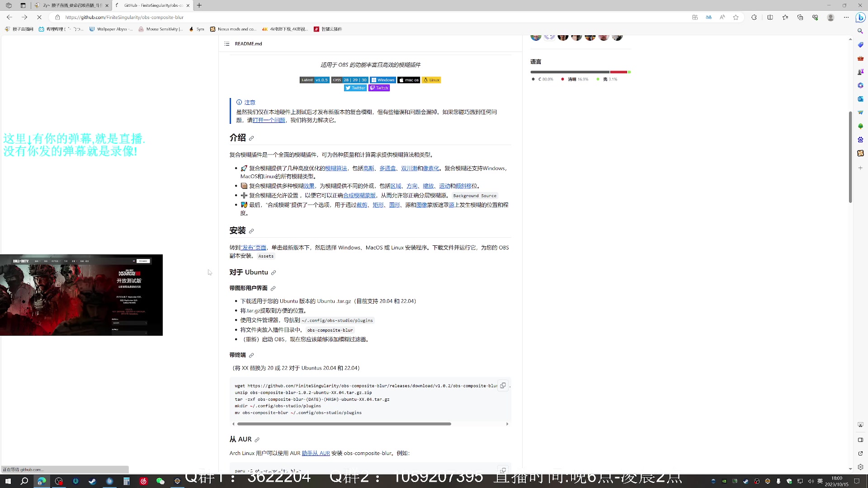Open the read aloud icon
The width and height of the screenshot is (868, 488).
click(722, 17)
